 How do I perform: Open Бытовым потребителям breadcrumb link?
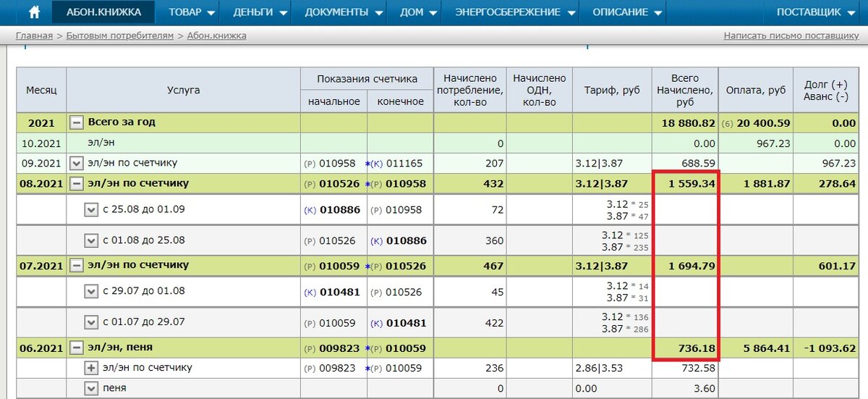point(120,35)
